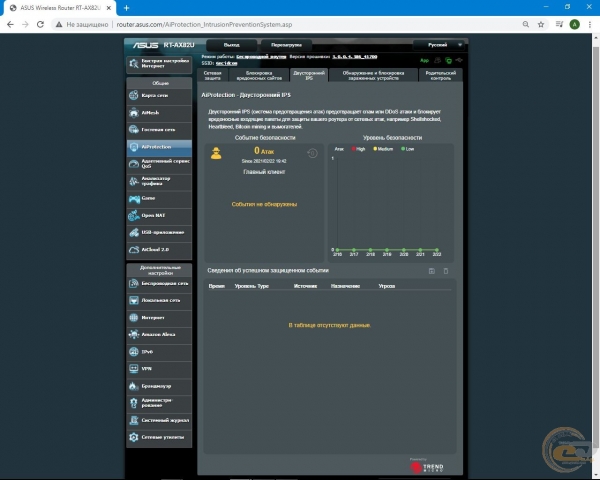The width and height of the screenshot is (600, 480).
Task: Open Internet (Интернет) WAN settings
Action: 159,318
